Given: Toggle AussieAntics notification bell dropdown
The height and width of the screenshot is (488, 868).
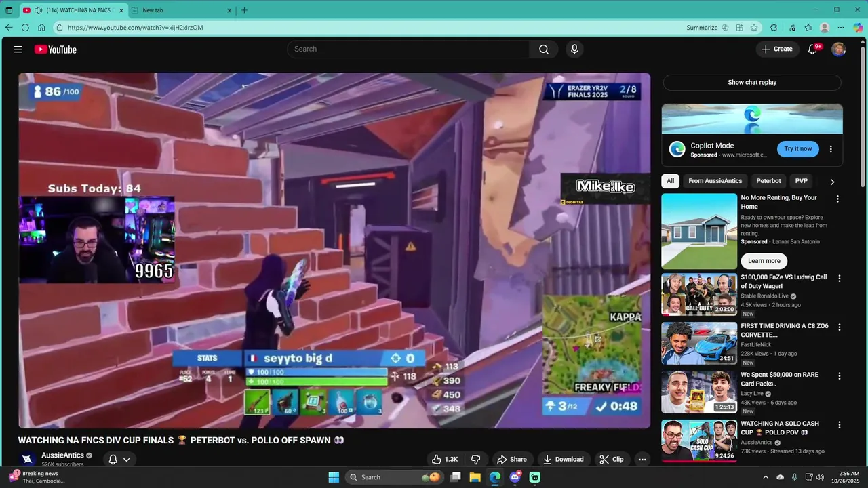Looking at the screenshot, I should pos(119,460).
